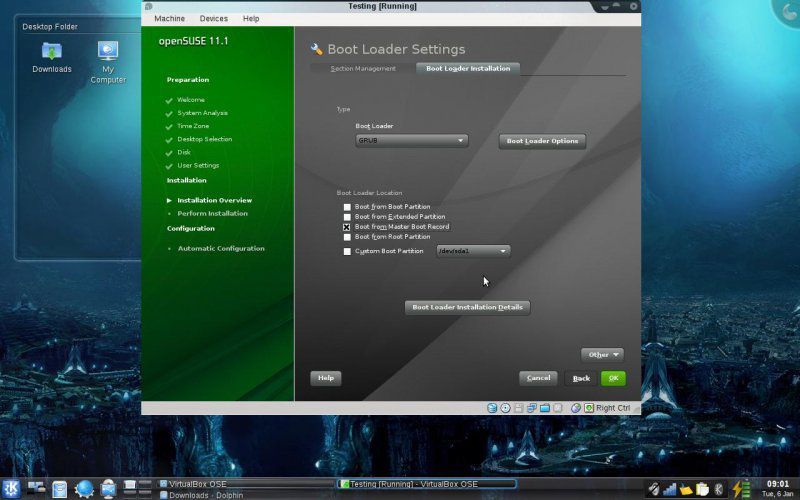This screenshot has height=500, width=800.
Task: Open the Boot Loader GRUB dropdown
Action: pyautogui.click(x=412, y=141)
